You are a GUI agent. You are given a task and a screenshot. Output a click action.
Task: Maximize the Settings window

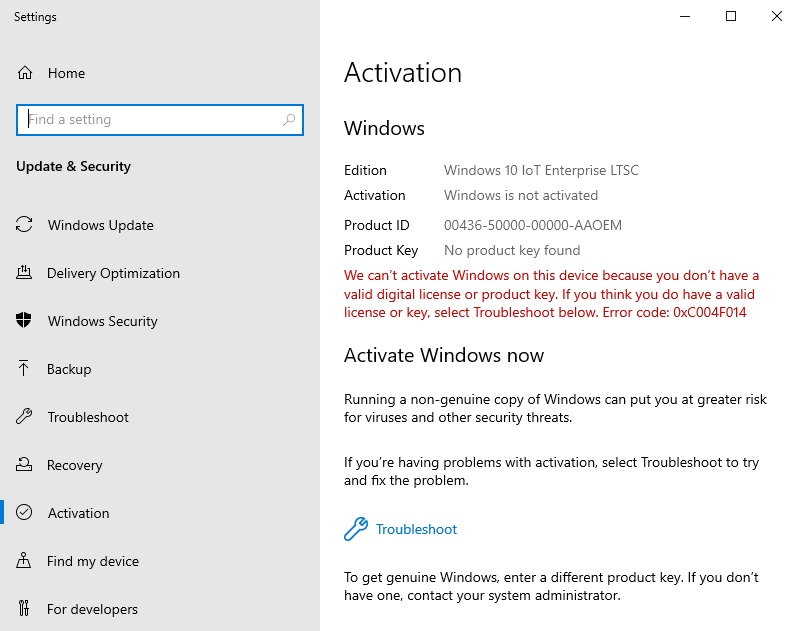[x=731, y=16]
